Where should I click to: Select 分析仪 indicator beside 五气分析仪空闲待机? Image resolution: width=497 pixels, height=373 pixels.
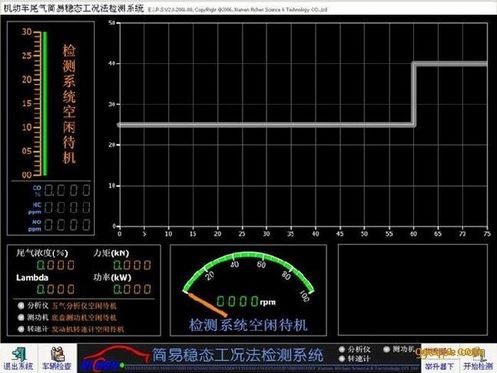21,305
